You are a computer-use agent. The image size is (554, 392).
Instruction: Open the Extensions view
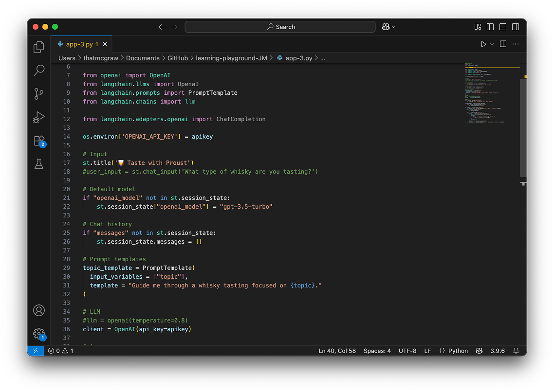tap(39, 141)
